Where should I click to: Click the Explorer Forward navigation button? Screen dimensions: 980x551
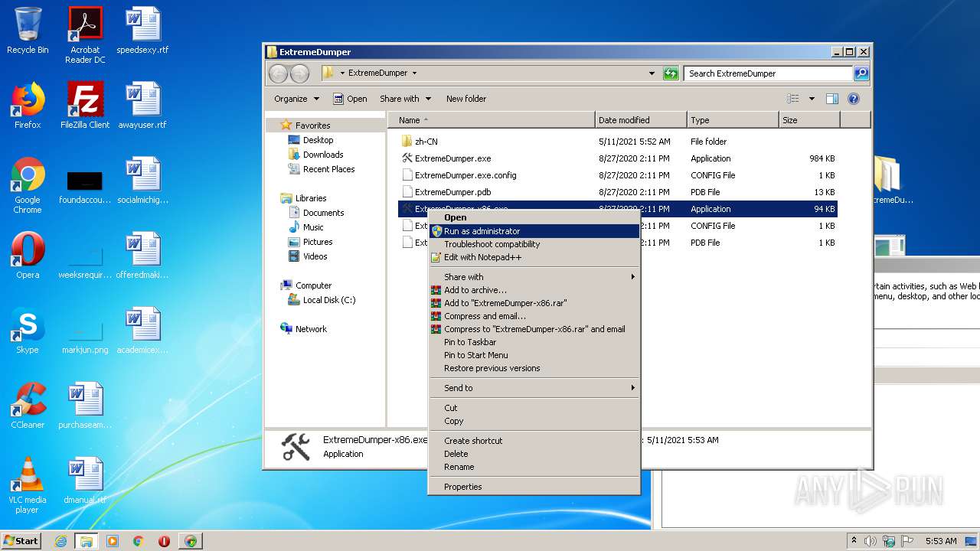pyautogui.click(x=299, y=73)
